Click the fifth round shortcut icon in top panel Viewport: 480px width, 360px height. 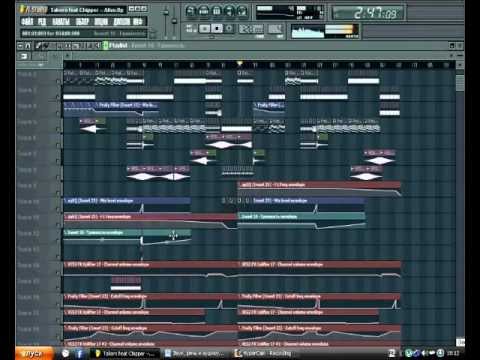pos(242,11)
